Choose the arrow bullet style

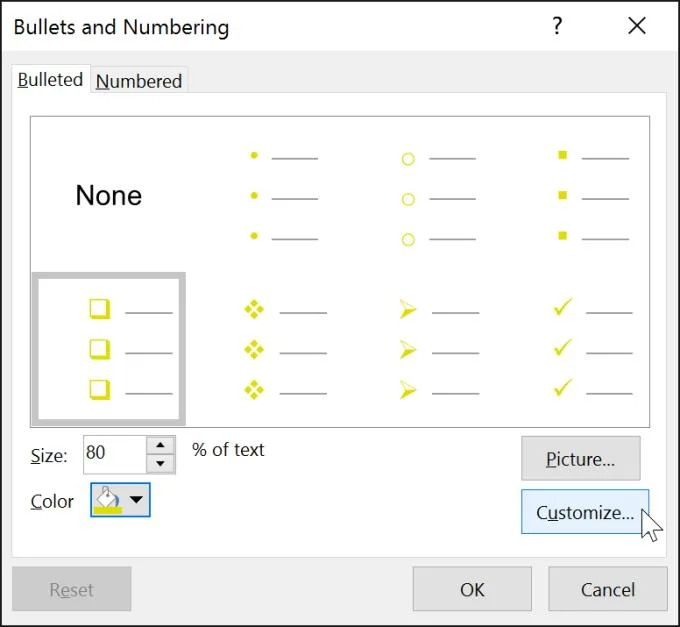tap(417, 349)
